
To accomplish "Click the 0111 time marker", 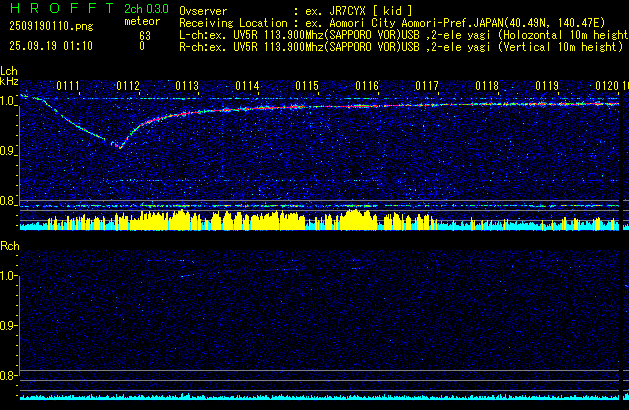I will point(68,87).
